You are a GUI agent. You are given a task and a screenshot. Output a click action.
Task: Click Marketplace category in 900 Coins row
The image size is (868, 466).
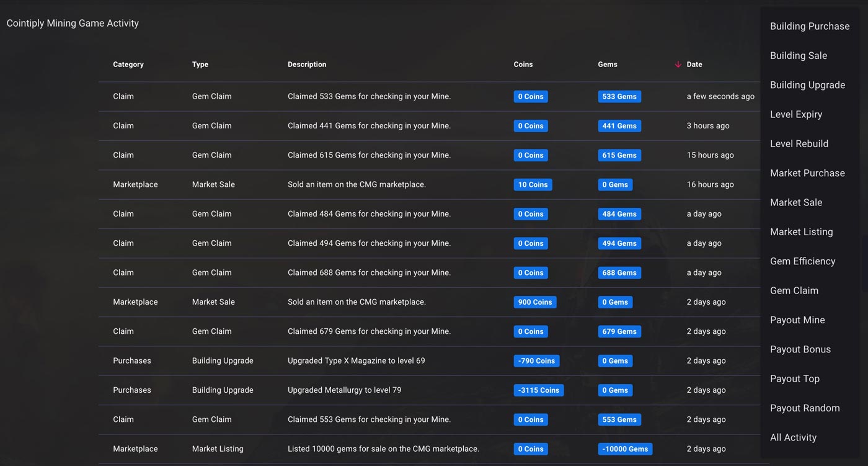135,302
